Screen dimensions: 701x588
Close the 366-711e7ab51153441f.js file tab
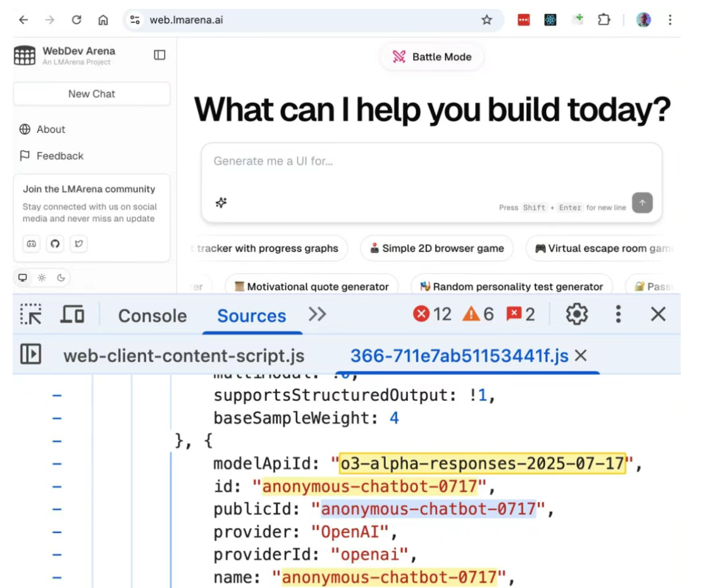[581, 356]
